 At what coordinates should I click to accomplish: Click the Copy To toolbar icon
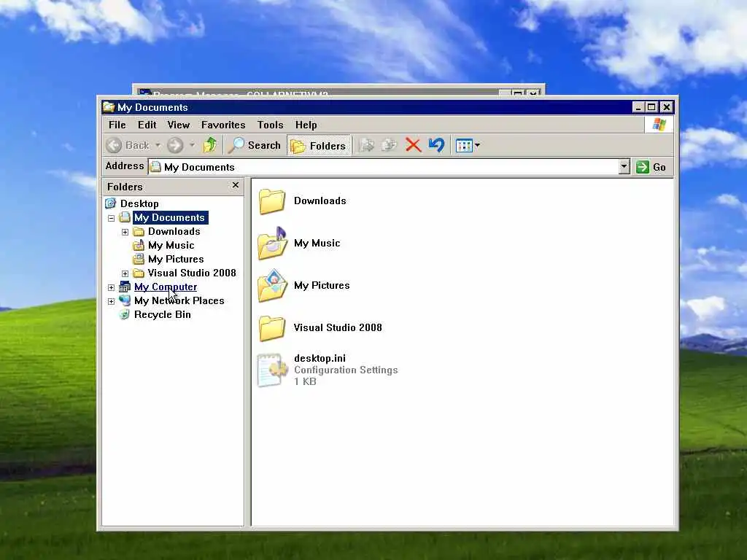[390, 145]
